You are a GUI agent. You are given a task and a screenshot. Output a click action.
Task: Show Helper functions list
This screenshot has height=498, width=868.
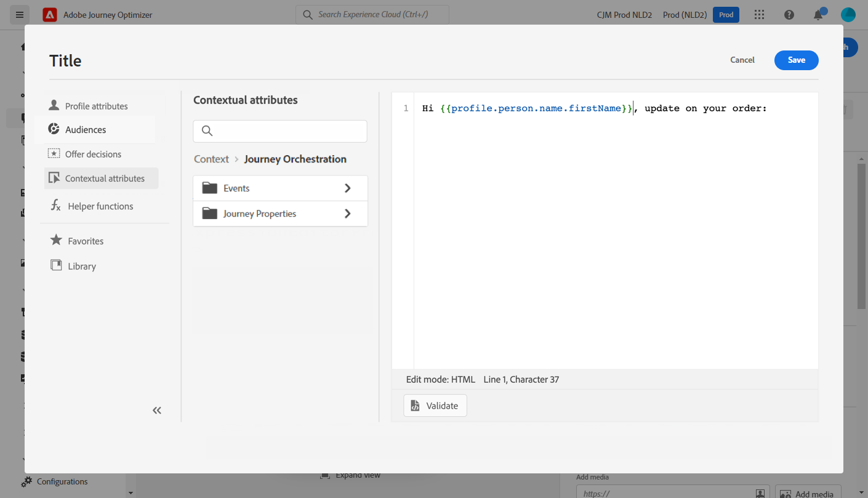pyautogui.click(x=100, y=206)
